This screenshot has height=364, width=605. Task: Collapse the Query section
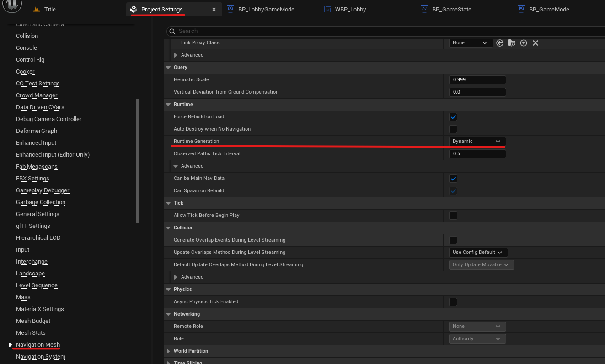click(x=168, y=68)
